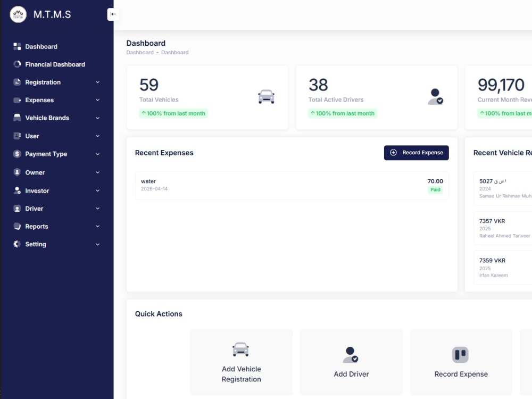Image resolution: width=532 pixels, height=399 pixels.
Task: Click the Dashboard grid icon in sidebar
Action: coord(17,46)
